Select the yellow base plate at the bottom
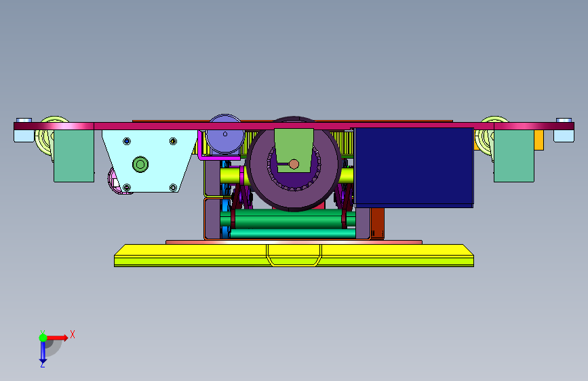Image resolution: width=588 pixels, height=381 pixels. pos(294,256)
